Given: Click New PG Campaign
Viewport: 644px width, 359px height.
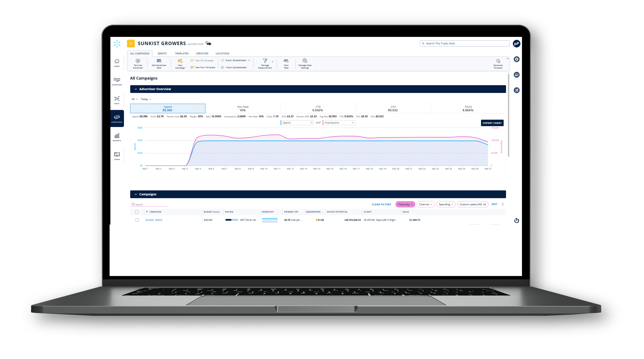Looking at the screenshot, I should (x=202, y=61).
